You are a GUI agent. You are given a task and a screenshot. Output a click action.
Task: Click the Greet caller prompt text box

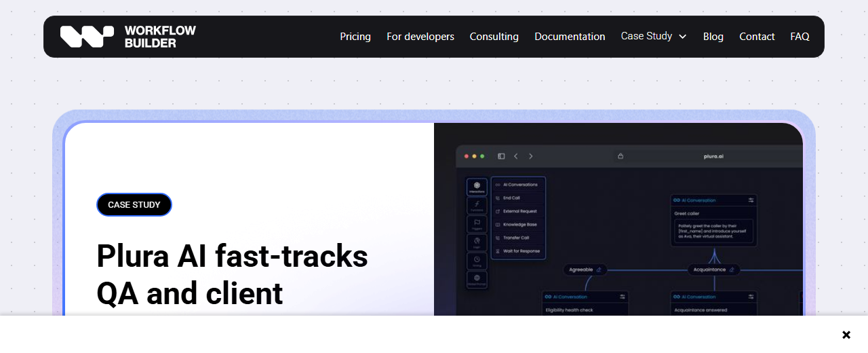pyautogui.click(x=713, y=232)
